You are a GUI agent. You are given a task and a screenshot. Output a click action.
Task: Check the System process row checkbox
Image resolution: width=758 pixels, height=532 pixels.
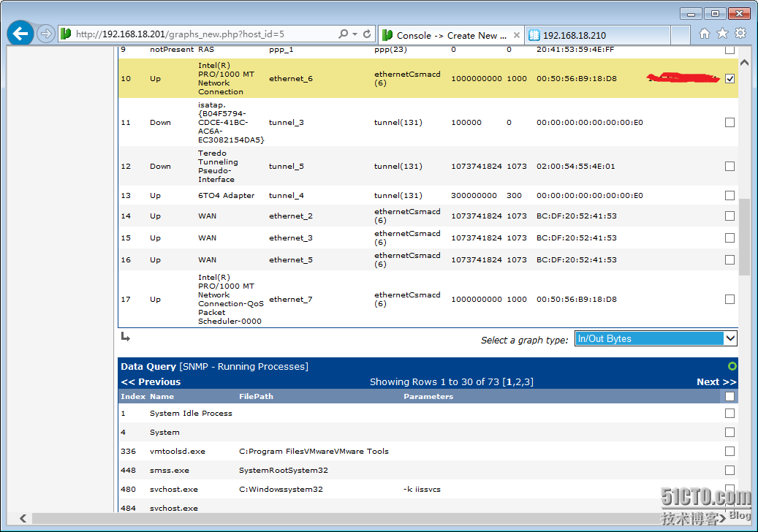[730, 433]
